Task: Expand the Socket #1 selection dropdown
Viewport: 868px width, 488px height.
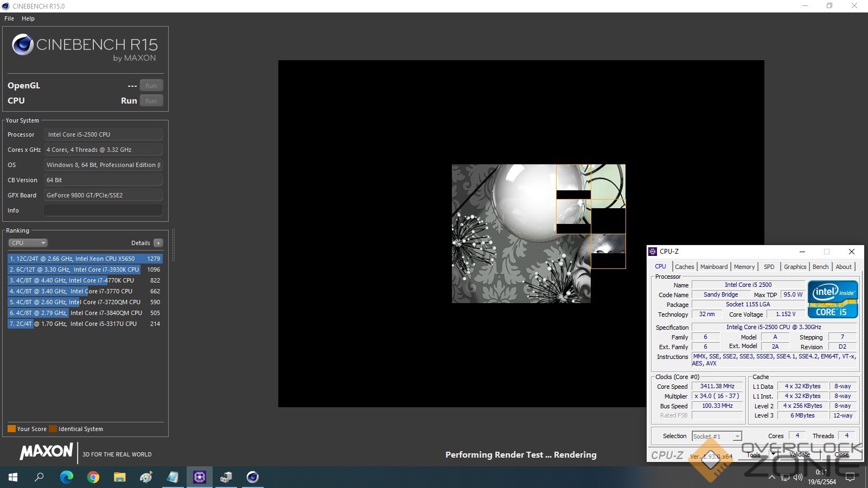Action: [x=737, y=436]
